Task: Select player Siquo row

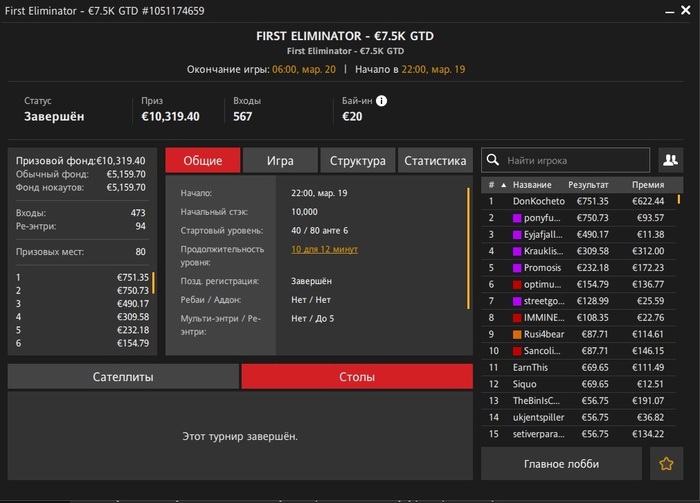Action: coord(579,384)
